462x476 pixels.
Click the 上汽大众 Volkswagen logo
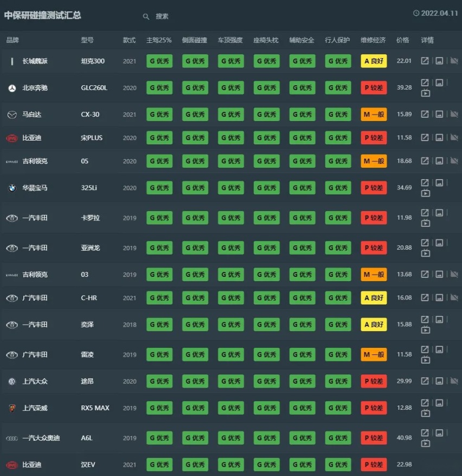click(x=12, y=382)
